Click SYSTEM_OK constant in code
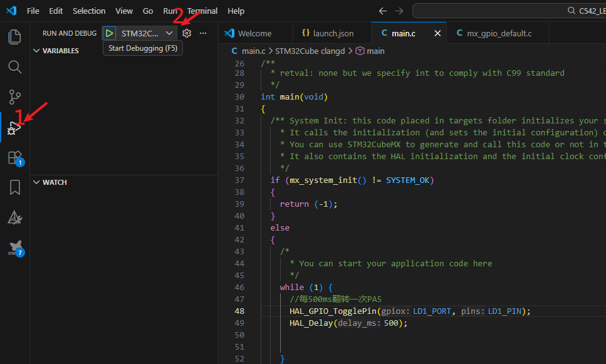 pos(408,180)
